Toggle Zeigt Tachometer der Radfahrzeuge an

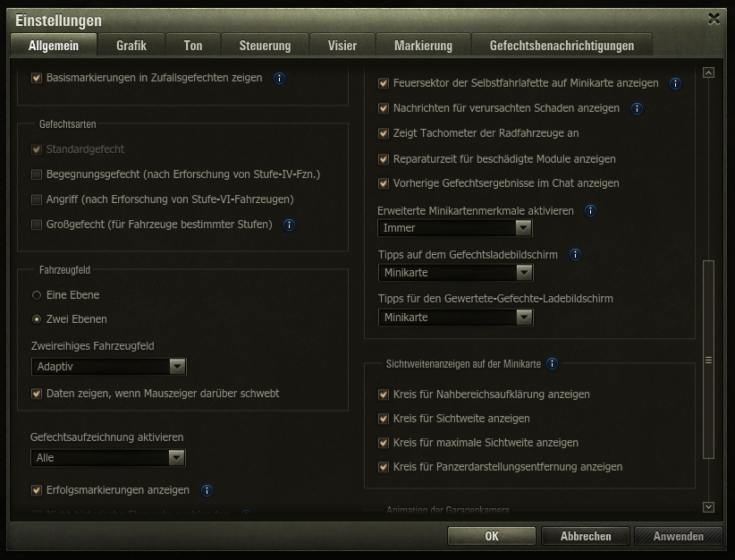(x=384, y=133)
